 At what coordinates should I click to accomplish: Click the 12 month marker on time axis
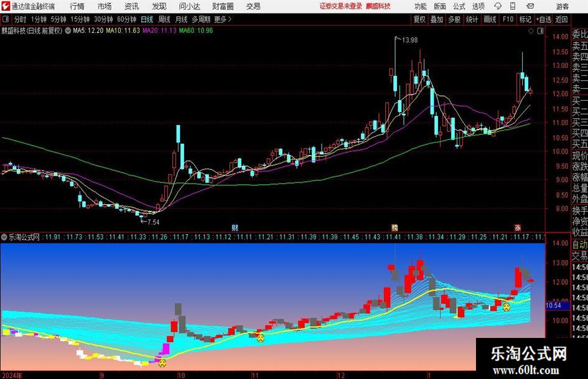[341, 375]
